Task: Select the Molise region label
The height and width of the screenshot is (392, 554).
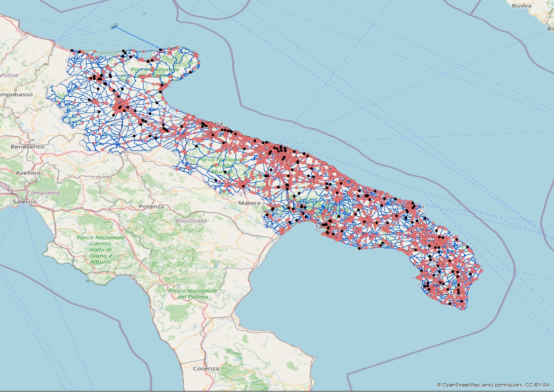Action: point(9,75)
